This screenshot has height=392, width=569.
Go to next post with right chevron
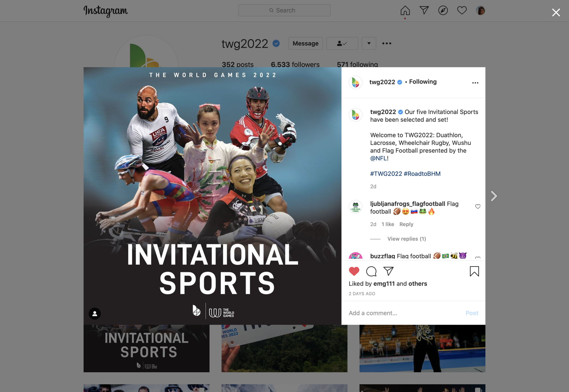(x=494, y=196)
